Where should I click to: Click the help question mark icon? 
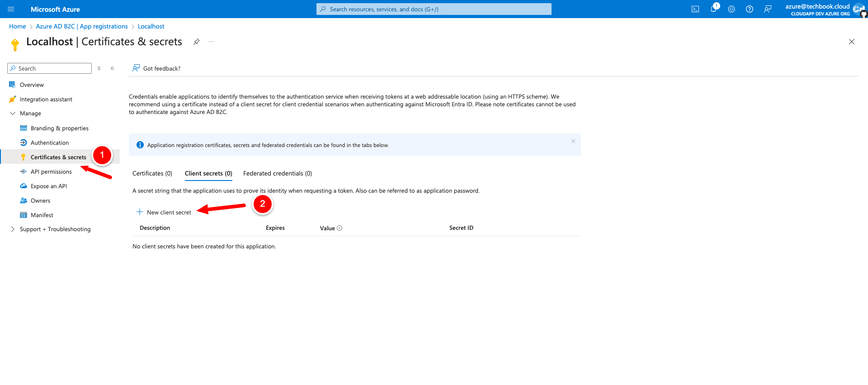pyautogui.click(x=750, y=9)
